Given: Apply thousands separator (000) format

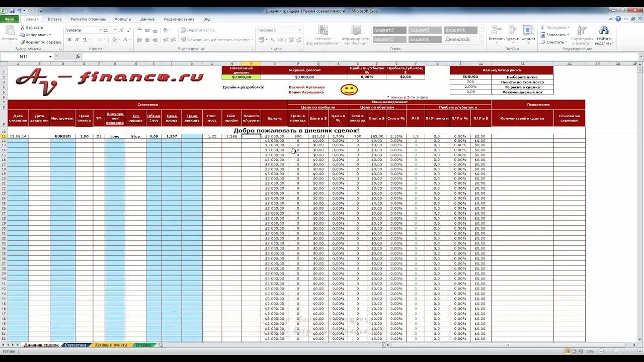Looking at the screenshot, I should [279, 40].
